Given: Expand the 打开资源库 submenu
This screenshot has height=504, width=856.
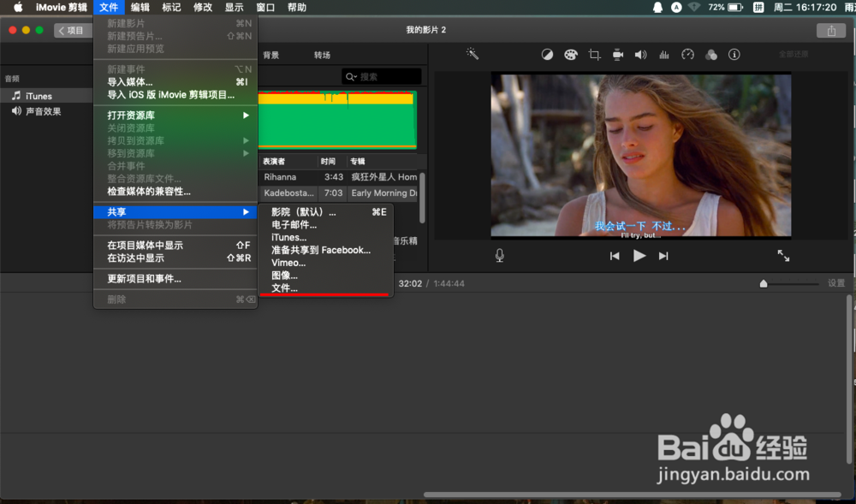Looking at the screenshot, I should 175,116.
